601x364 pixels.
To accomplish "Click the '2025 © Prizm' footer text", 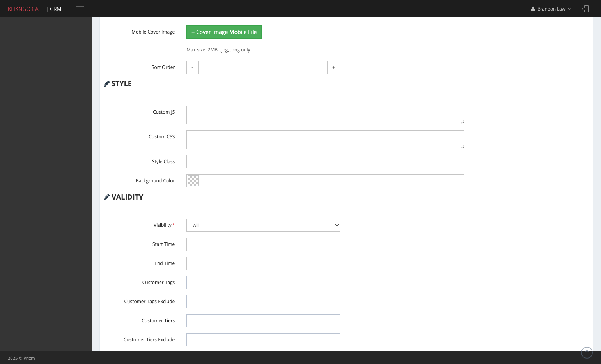I will point(21,358).
